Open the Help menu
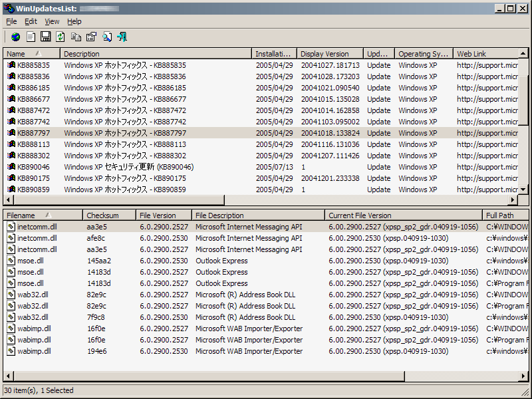 [x=74, y=22]
